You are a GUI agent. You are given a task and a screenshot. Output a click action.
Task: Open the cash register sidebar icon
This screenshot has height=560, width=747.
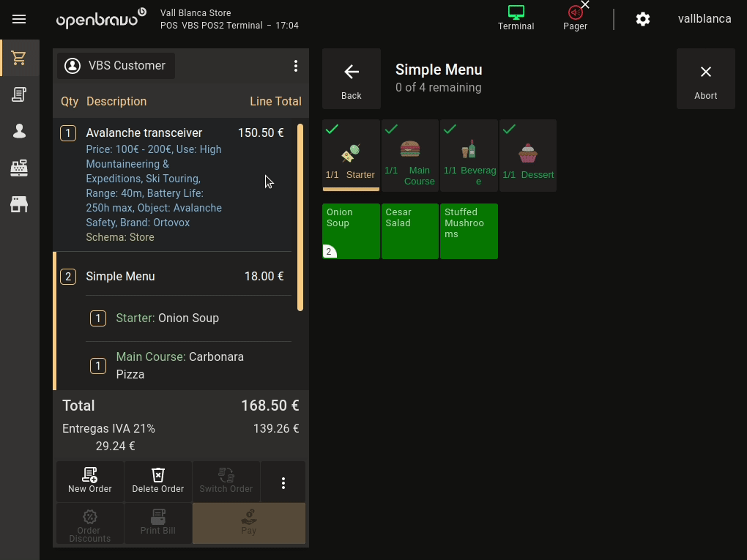[x=19, y=168]
